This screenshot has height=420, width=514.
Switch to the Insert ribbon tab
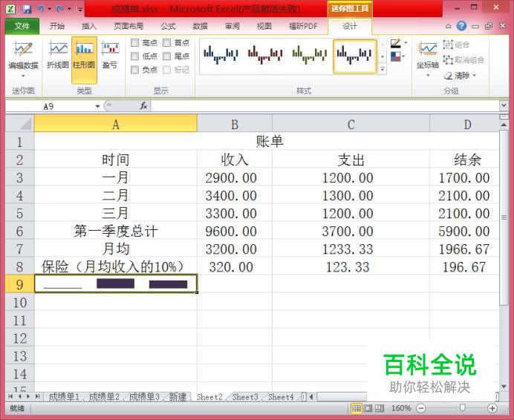(x=89, y=26)
